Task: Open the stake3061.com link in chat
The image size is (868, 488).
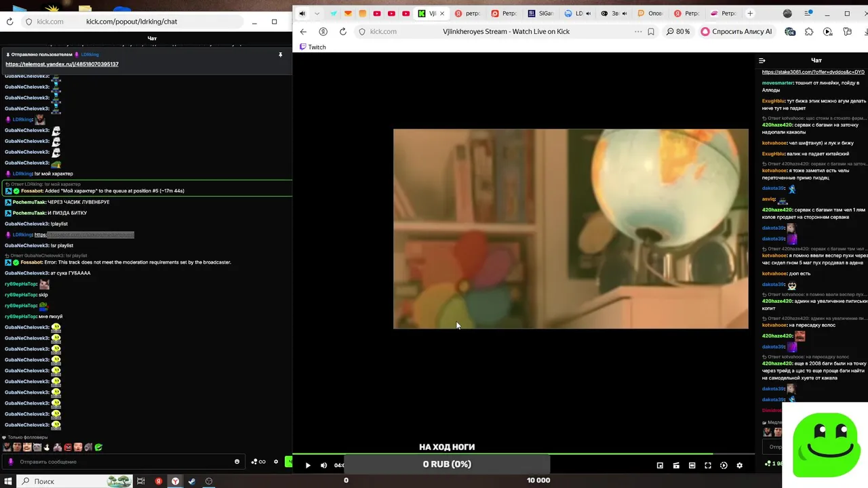Action: [x=813, y=72]
